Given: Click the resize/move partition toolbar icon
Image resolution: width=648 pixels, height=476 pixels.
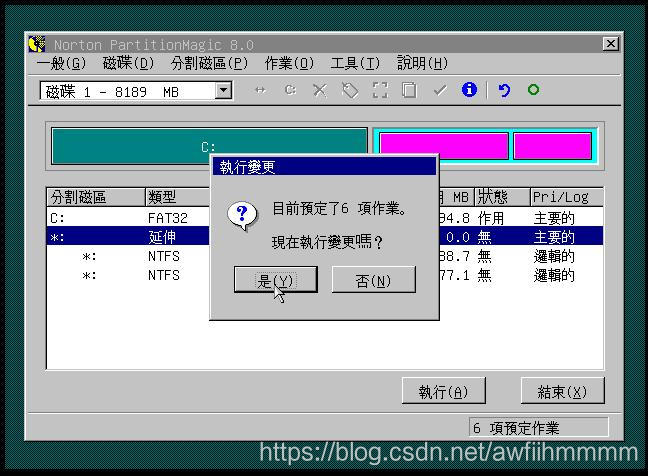Looking at the screenshot, I should pos(260,90).
